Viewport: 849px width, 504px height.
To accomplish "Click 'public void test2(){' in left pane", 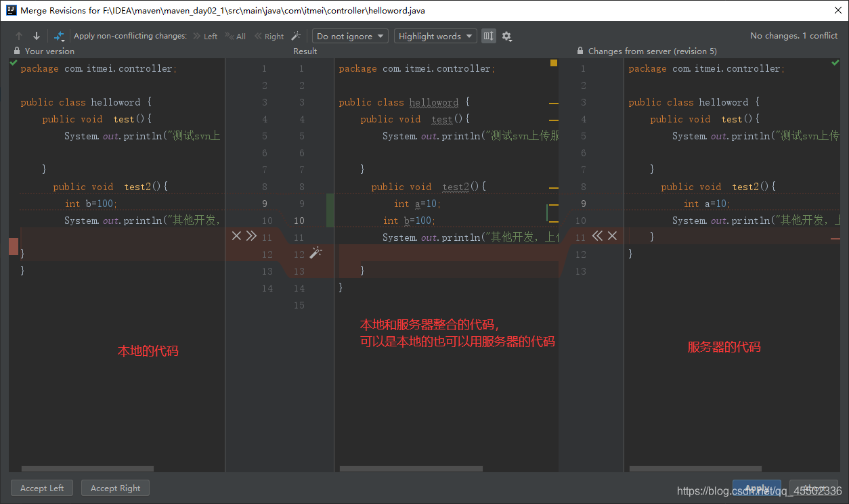I will point(110,187).
